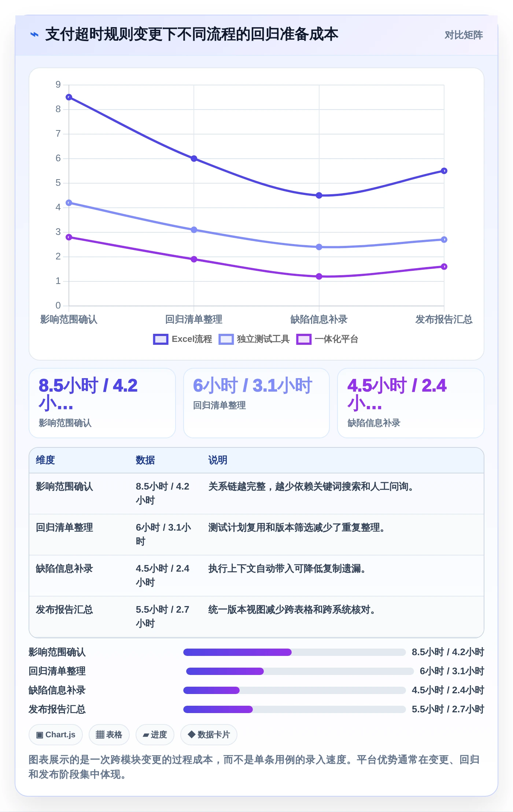Click the Chart.js tag chip
Screen dimensions: 513x812
pos(56,735)
